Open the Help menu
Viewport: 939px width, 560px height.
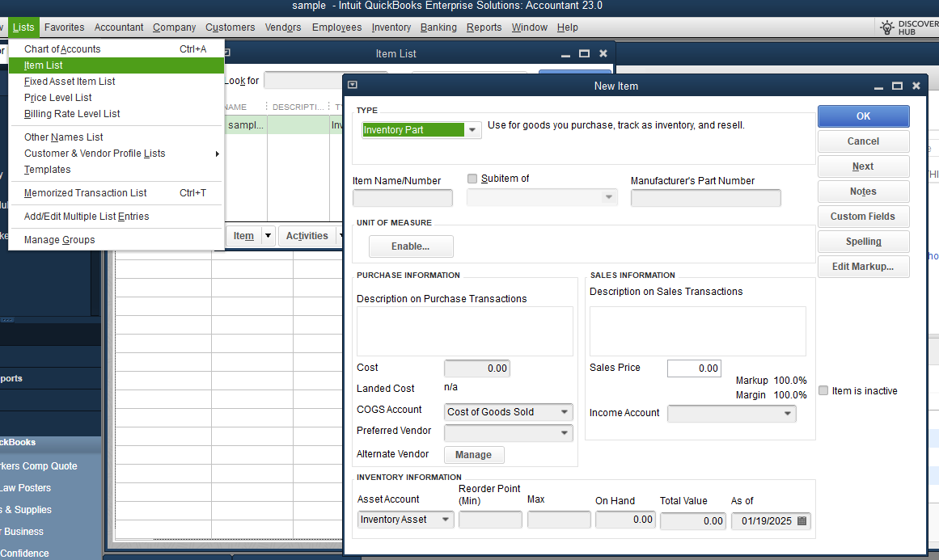tap(567, 27)
